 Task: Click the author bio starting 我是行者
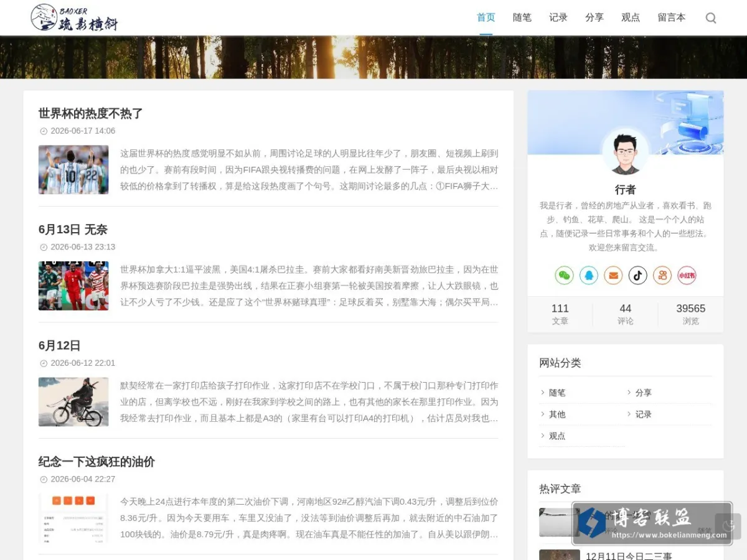[626, 226]
